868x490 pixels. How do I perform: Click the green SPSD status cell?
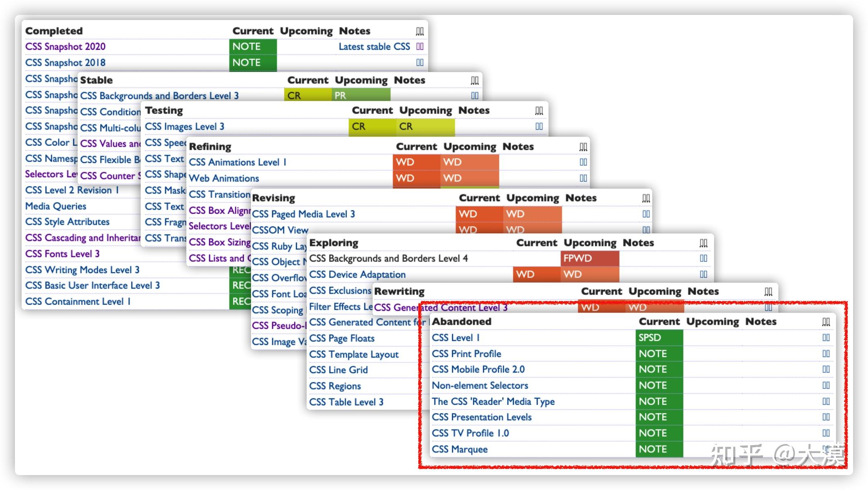click(658, 338)
